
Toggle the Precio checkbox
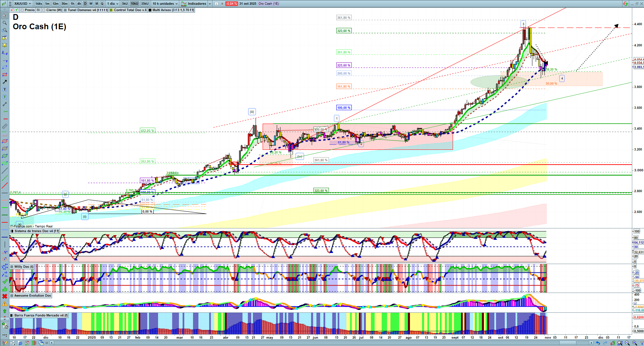tap(23, 10)
